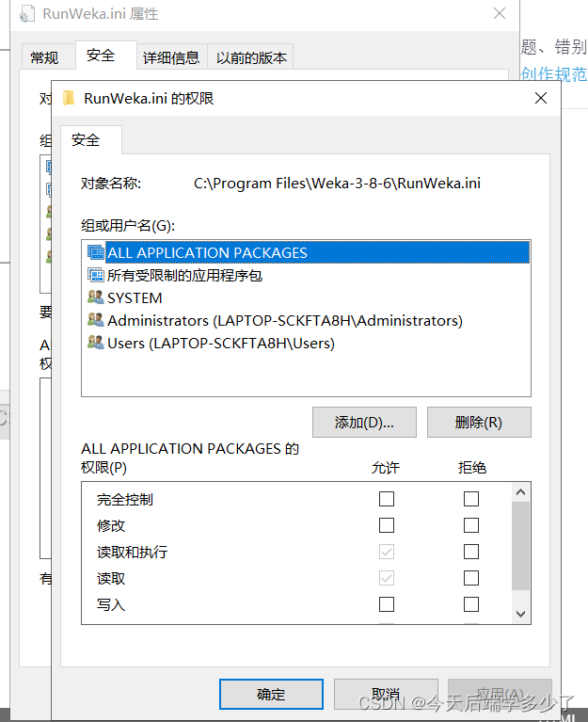Check Allow for Full control (完全控制)
The image size is (588, 722).
[387, 499]
